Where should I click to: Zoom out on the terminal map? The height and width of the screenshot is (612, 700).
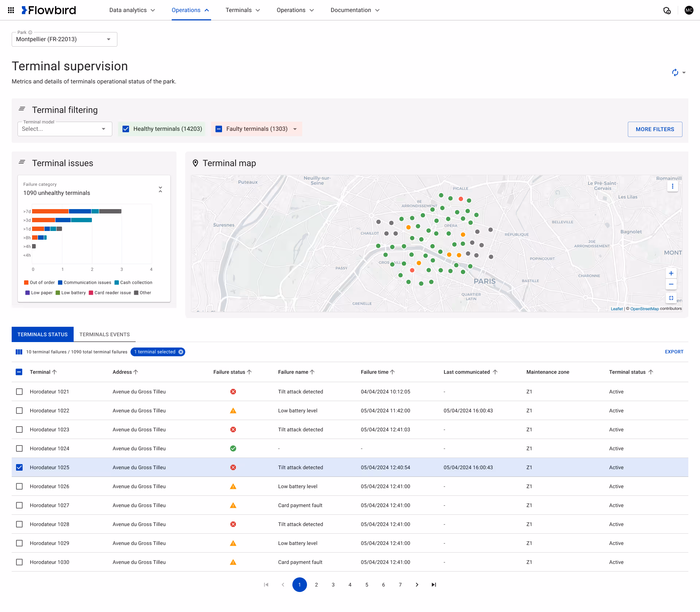[x=671, y=284]
